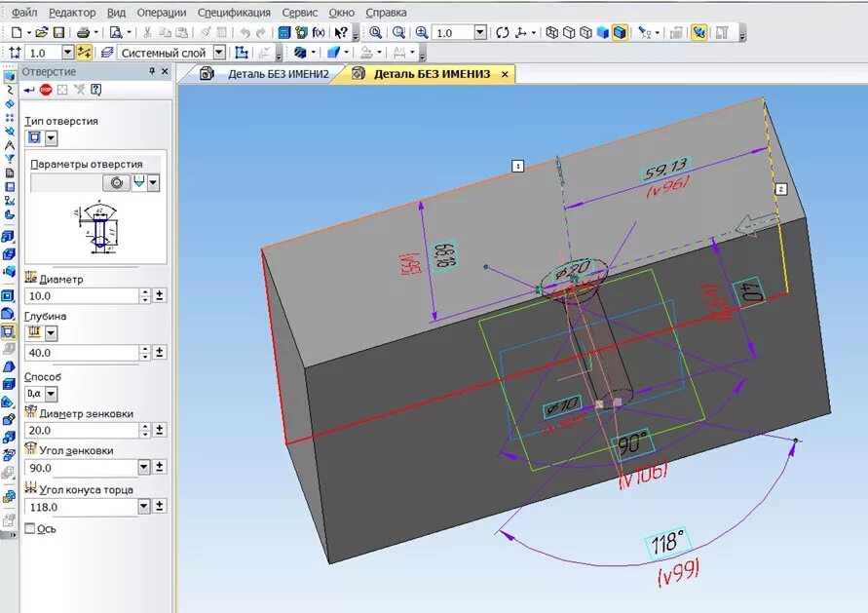The image size is (868, 613).
Task: Open the variables f(x) tool
Action: point(319,33)
